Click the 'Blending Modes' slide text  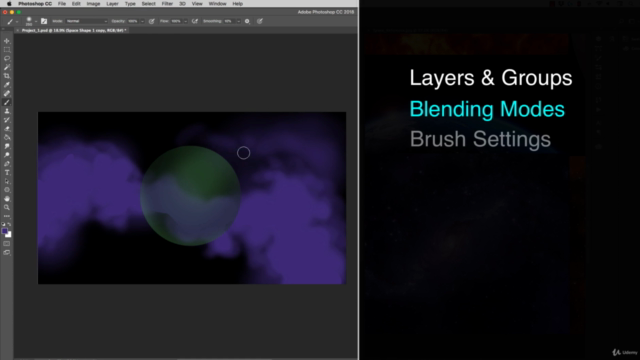click(x=487, y=109)
